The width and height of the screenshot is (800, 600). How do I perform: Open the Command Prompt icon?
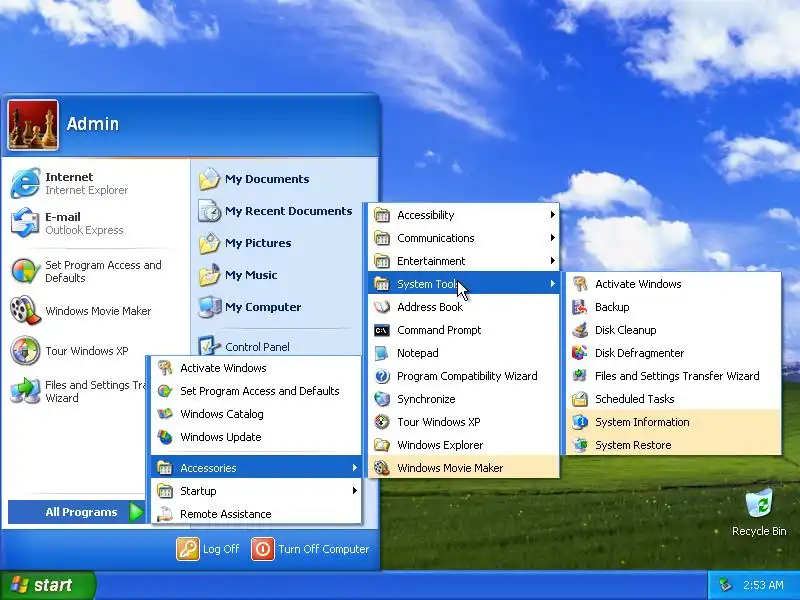coord(382,330)
